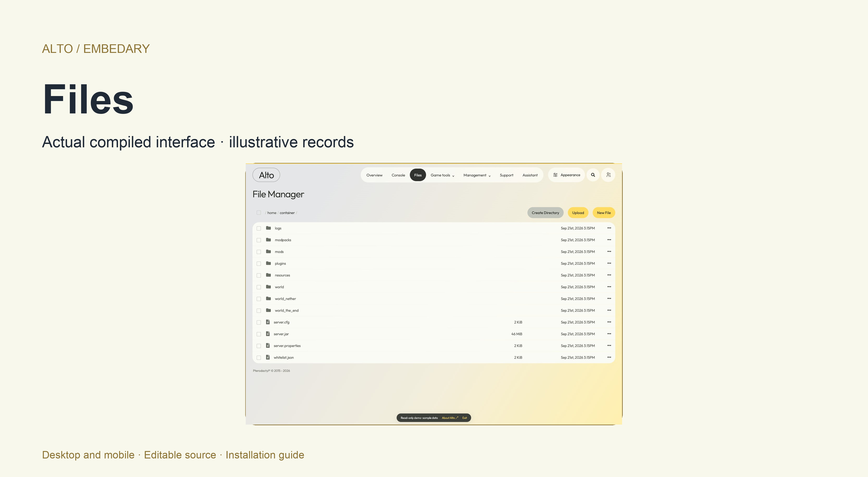Tick the select-all checkbox beside home path
The image size is (868, 477).
pos(258,213)
